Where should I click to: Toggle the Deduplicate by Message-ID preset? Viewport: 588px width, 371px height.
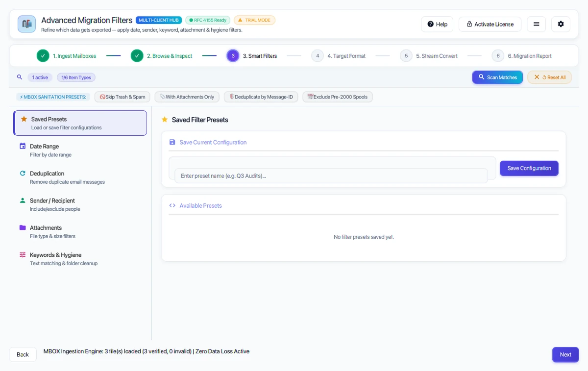tap(261, 97)
